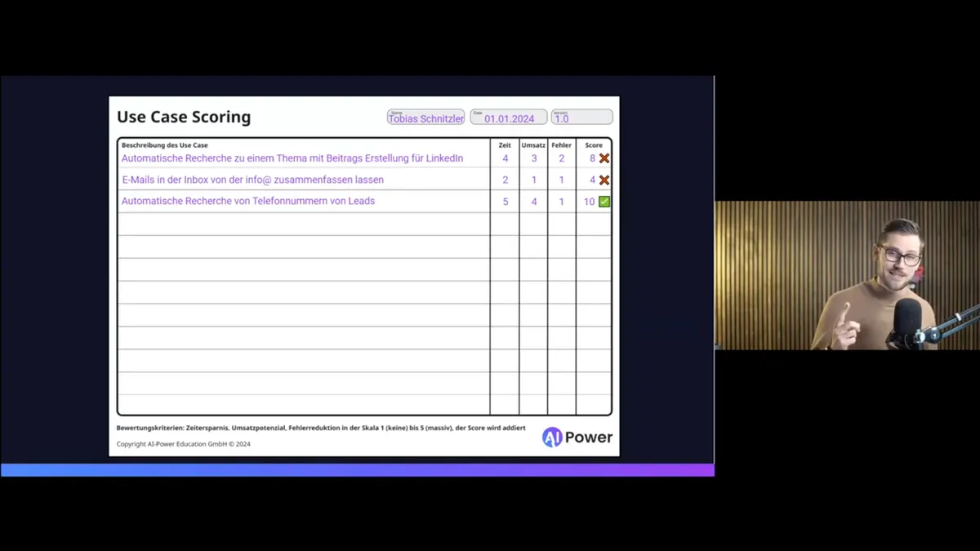Click the E-Mails in der Inbox description
The height and width of the screenshot is (551, 980).
pyautogui.click(x=252, y=180)
